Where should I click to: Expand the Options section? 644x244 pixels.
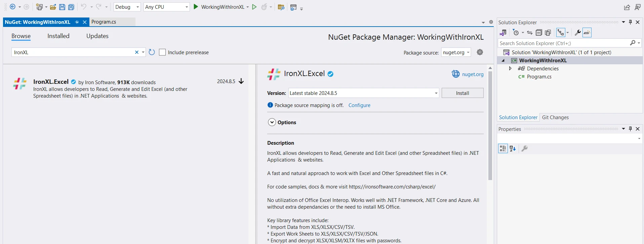pyautogui.click(x=272, y=123)
